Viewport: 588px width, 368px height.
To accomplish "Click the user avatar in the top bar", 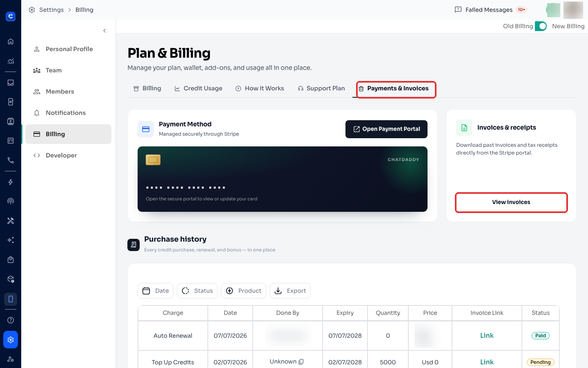I will tap(573, 10).
